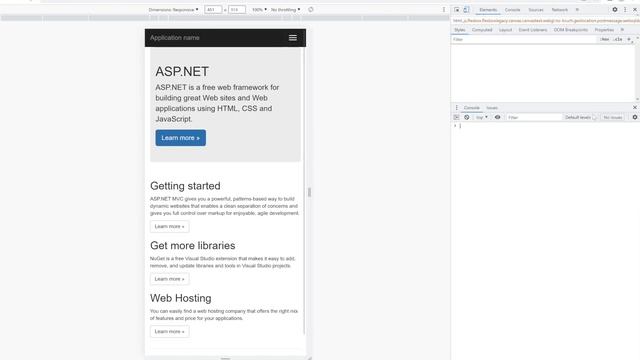Open the No throttling dropdown
Image resolution: width=640 pixels, height=360 pixels.
[285, 9]
